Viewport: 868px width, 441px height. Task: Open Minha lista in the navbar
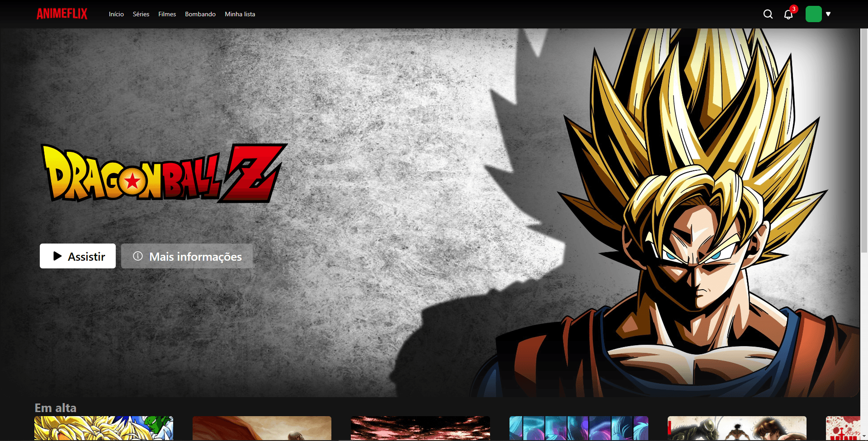coord(240,14)
